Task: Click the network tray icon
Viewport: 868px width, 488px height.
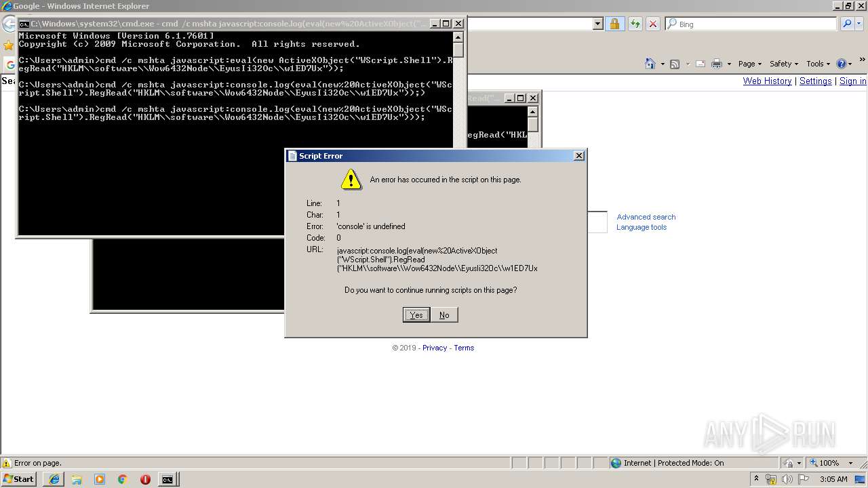Action: 771,479
